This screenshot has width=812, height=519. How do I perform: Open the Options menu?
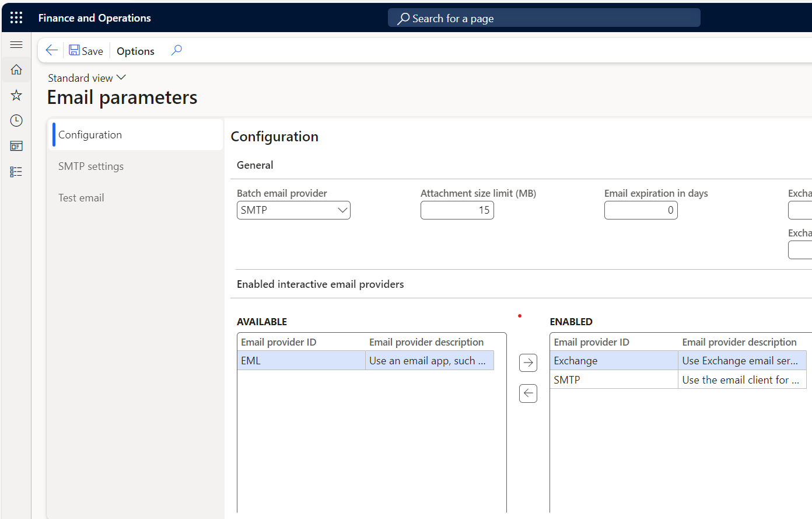[x=135, y=51]
